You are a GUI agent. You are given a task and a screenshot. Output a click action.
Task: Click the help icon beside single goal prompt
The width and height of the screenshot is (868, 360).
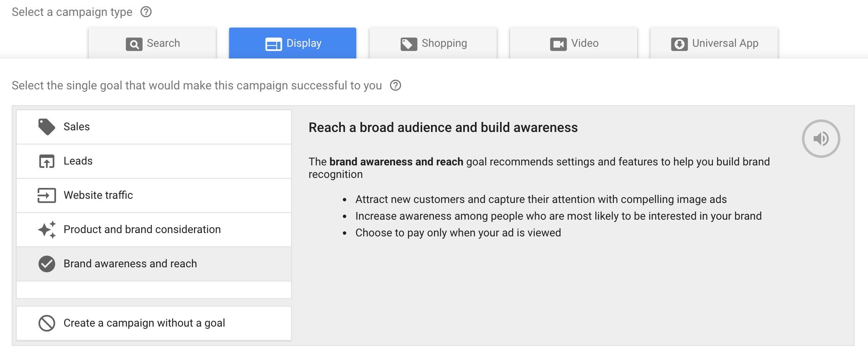tap(396, 86)
